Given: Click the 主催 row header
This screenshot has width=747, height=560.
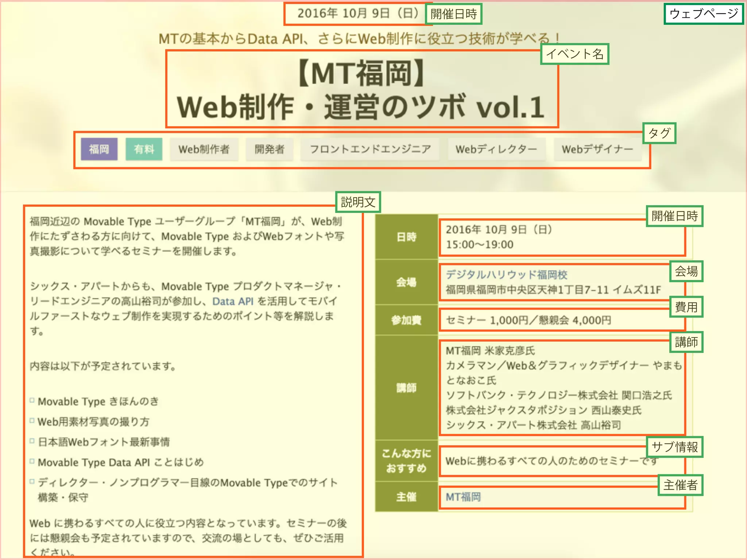Looking at the screenshot, I should [x=406, y=497].
